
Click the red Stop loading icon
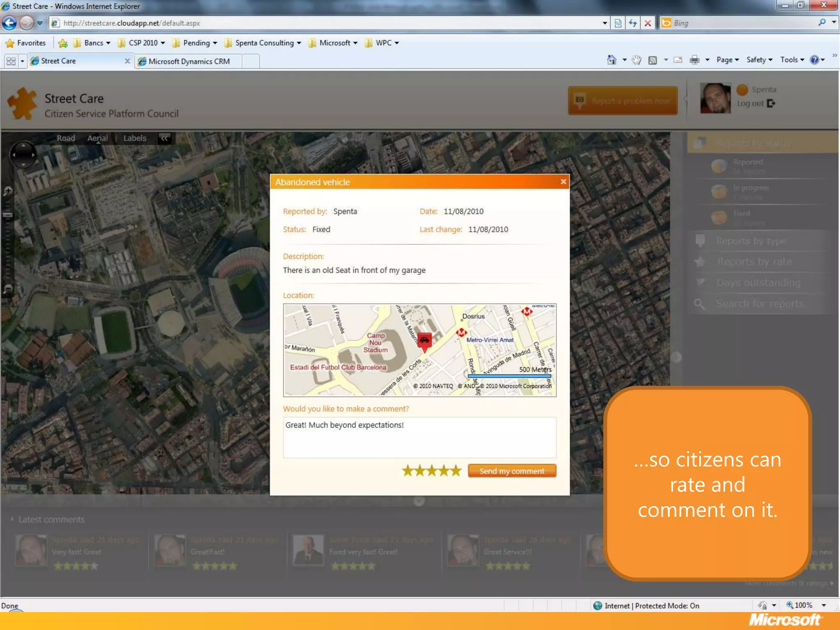click(x=648, y=23)
